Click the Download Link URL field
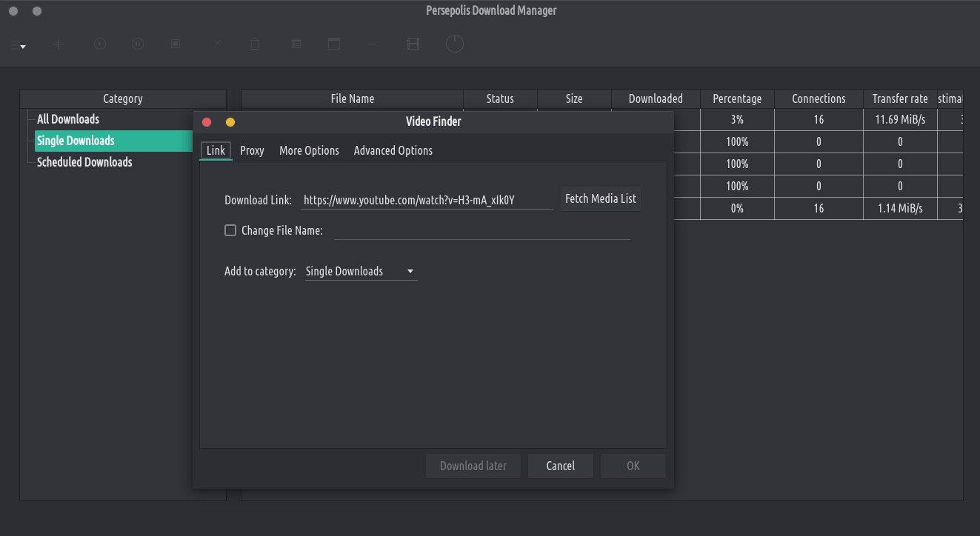The height and width of the screenshot is (536, 980). pyautogui.click(x=427, y=200)
